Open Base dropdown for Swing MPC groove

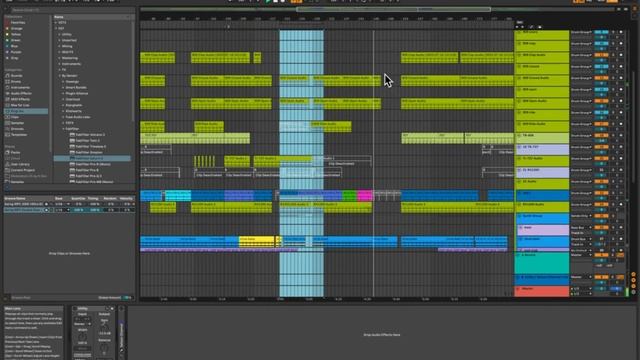coord(62,204)
